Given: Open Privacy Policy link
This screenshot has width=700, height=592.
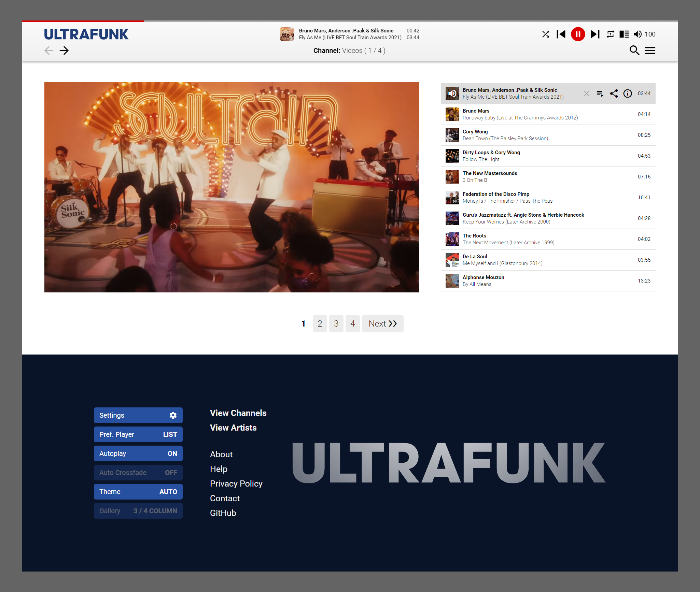Looking at the screenshot, I should point(236,483).
